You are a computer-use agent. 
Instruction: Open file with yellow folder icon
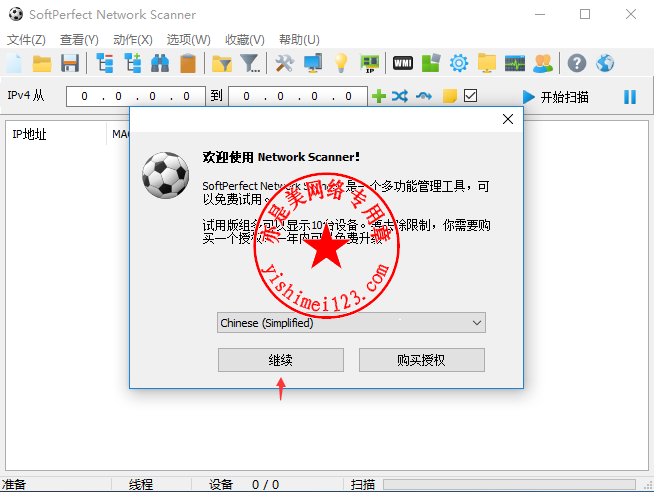tap(42, 63)
